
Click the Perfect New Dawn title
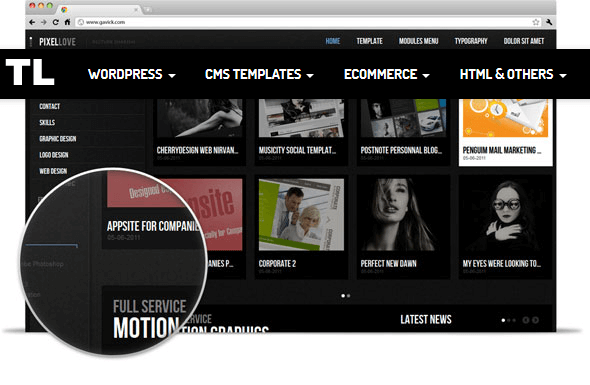(389, 264)
